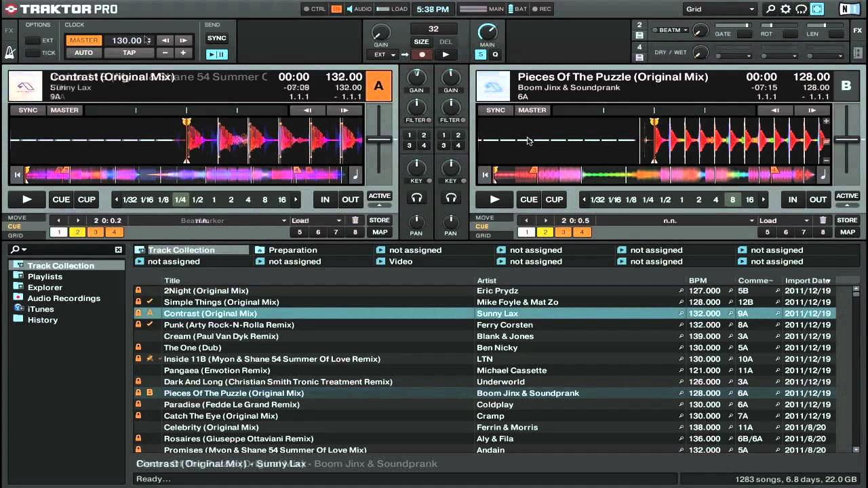The image size is (868, 488).
Task: Click Deck A headphone cue icon
Action: coord(416,198)
